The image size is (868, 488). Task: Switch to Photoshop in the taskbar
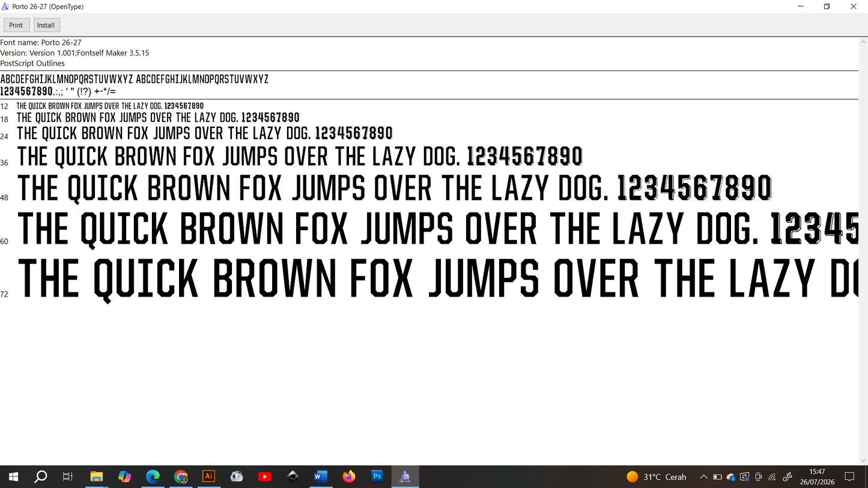click(377, 477)
